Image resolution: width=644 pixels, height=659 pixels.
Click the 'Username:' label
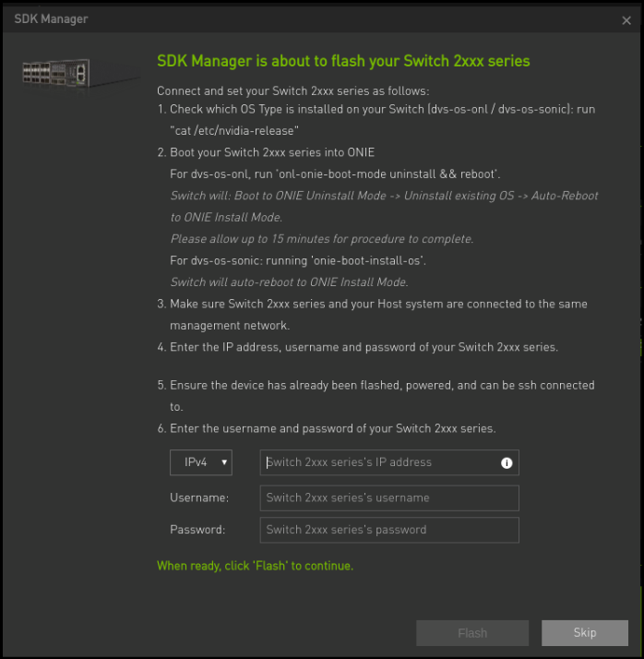pos(199,498)
